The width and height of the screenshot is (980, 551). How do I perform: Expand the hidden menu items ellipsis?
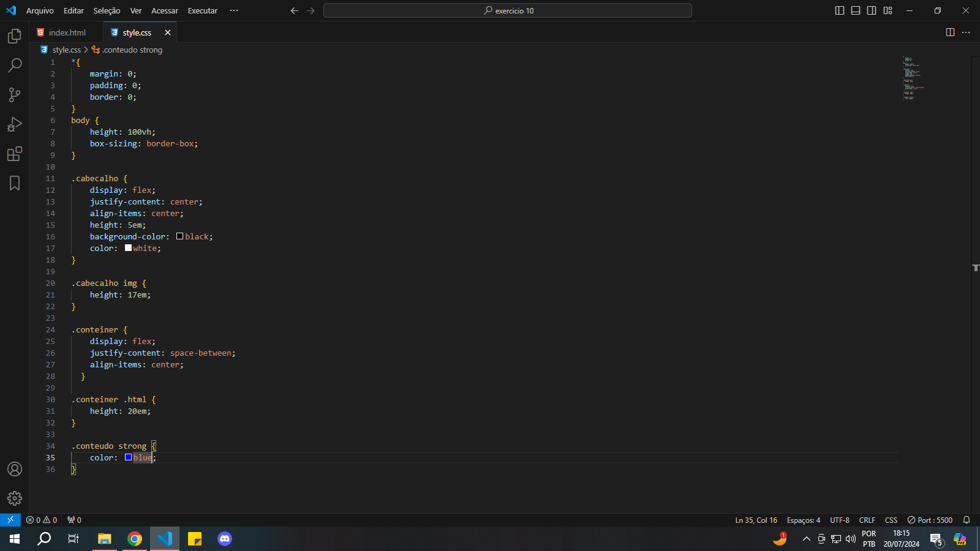pyautogui.click(x=234, y=10)
